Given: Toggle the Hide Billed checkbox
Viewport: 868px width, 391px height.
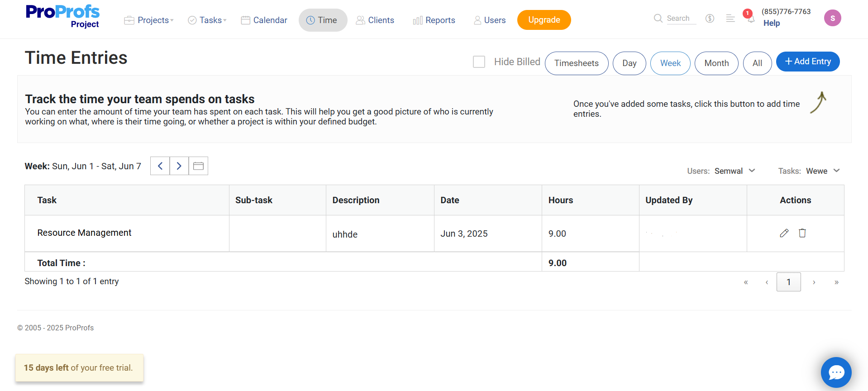Looking at the screenshot, I should 479,62.
